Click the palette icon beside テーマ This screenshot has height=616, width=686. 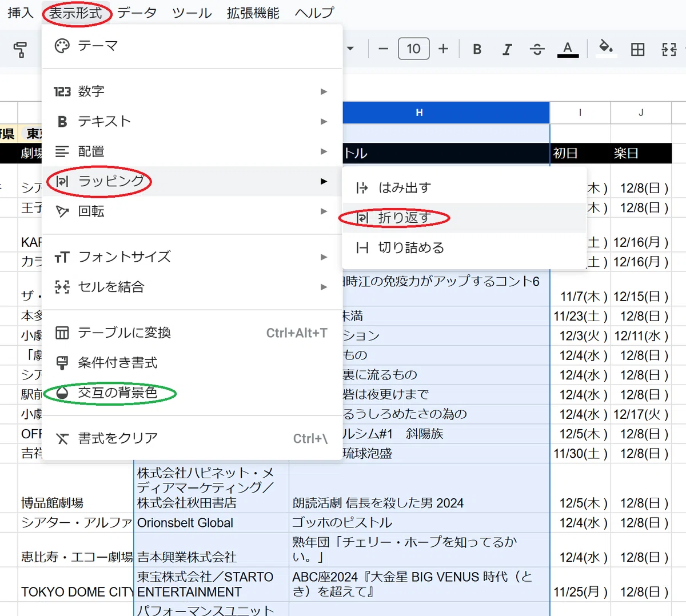click(62, 46)
